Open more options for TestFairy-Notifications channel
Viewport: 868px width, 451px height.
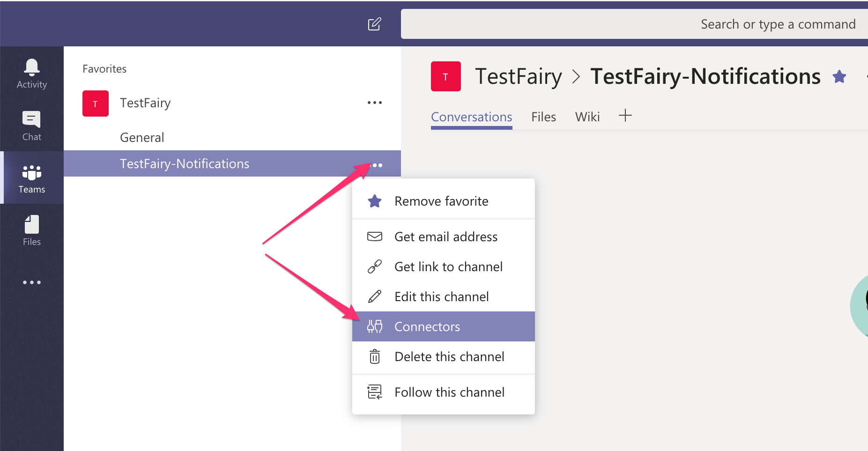point(377,165)
